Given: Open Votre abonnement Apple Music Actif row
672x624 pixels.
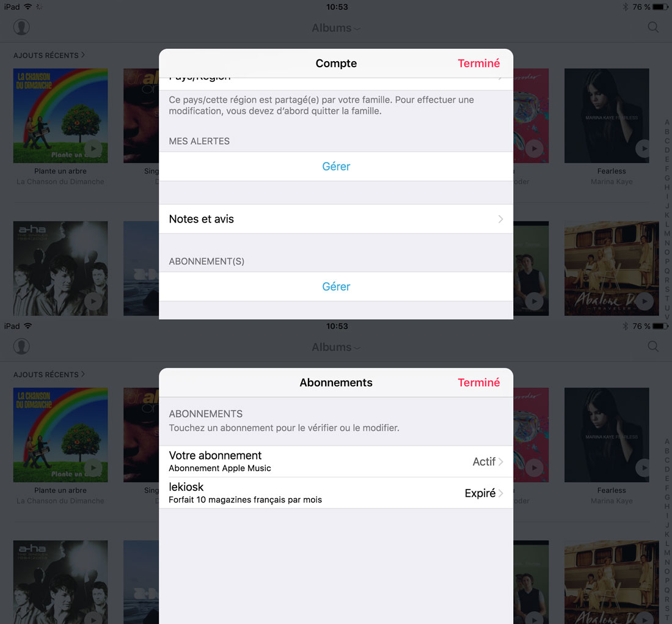Looking at the screenshot, I should click(x=336, y=461).
